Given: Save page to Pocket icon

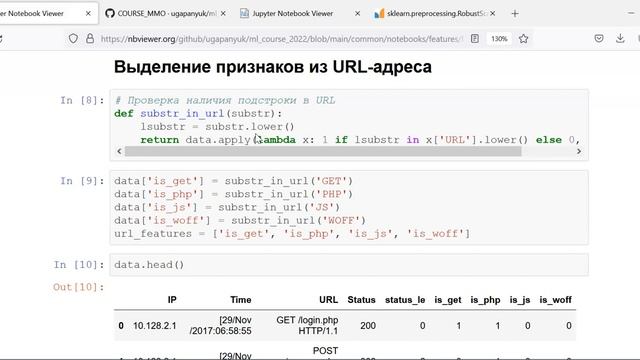Looking at the screenshot, I should coord(599,39).
